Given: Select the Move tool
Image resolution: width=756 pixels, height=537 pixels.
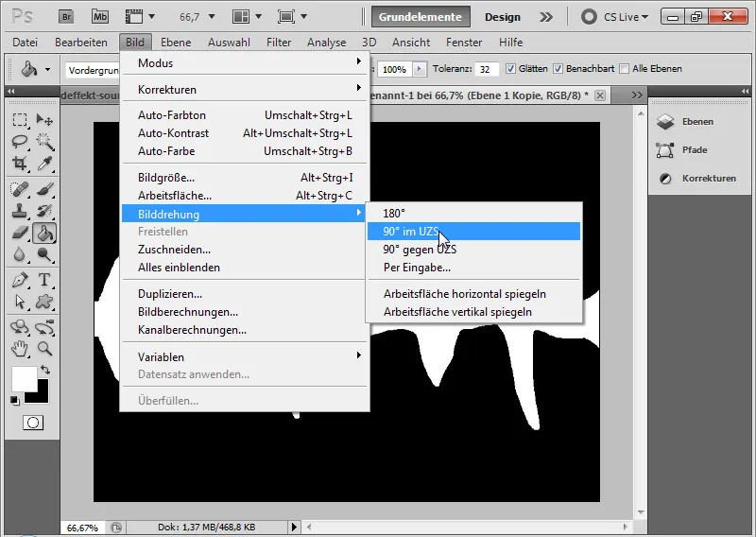Looking at the screenshot, I should tap(44, 120).
